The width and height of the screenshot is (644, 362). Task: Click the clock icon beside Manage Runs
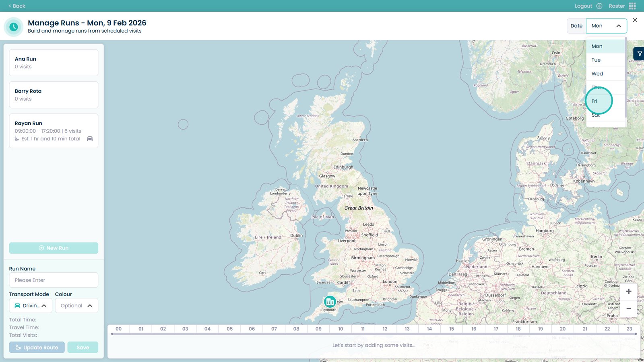14,27
